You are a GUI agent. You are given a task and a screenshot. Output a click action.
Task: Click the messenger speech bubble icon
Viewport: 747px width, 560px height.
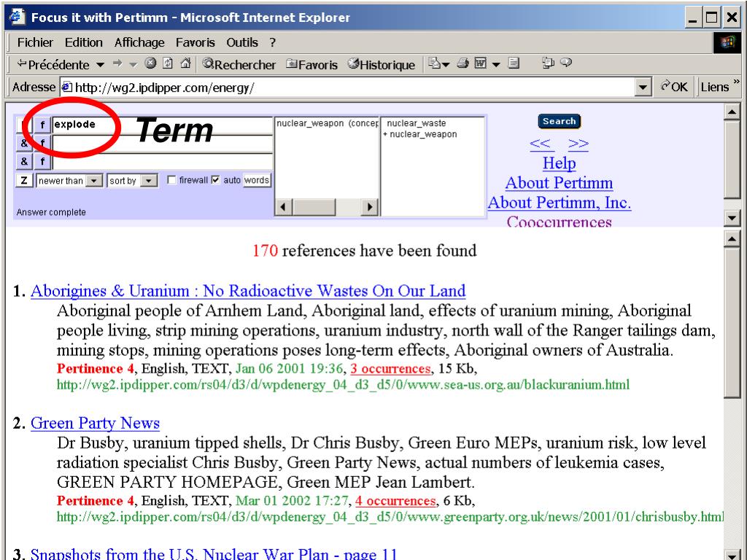pyautogui.click(x=566, y=63)
